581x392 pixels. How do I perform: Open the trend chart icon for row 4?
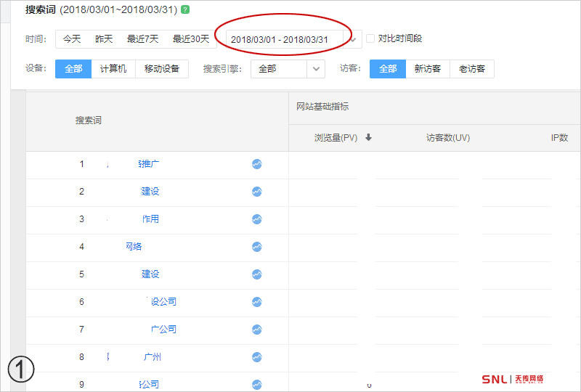(x=256, y=247)
